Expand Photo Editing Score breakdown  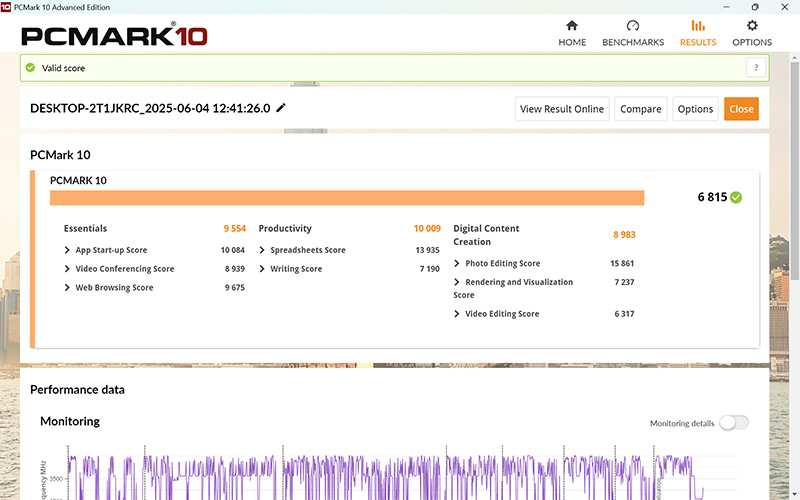pos(457,264)
